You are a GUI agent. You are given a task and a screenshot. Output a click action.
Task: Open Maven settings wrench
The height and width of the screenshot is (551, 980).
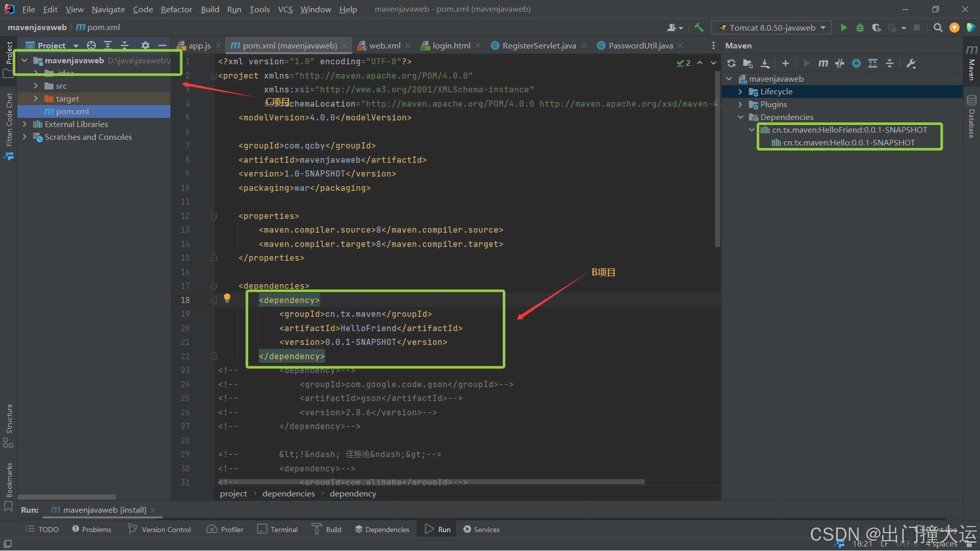click(x=911, y=63)
